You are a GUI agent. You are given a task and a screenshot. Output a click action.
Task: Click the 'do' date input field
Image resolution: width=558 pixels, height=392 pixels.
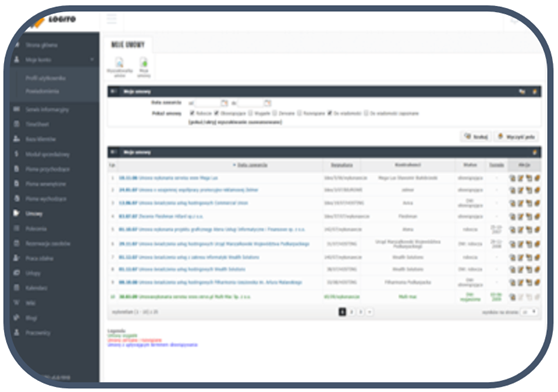(x=250, y=103)
